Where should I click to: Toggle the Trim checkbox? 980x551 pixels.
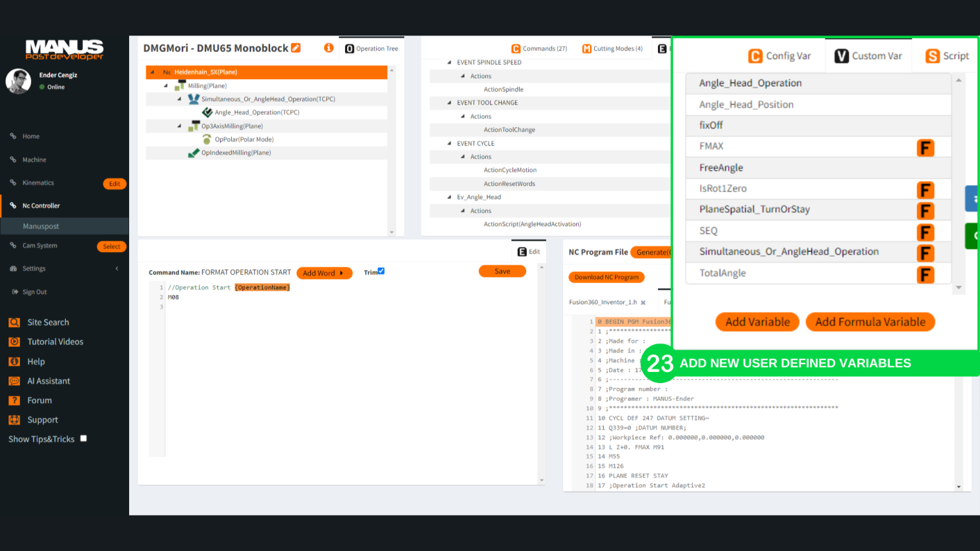coord(381,271)
